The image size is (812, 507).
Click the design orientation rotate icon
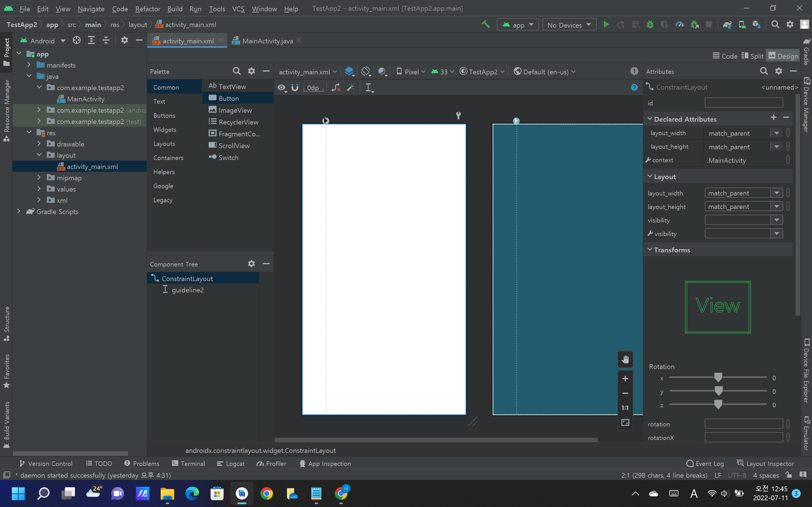[x=365, y=72]
